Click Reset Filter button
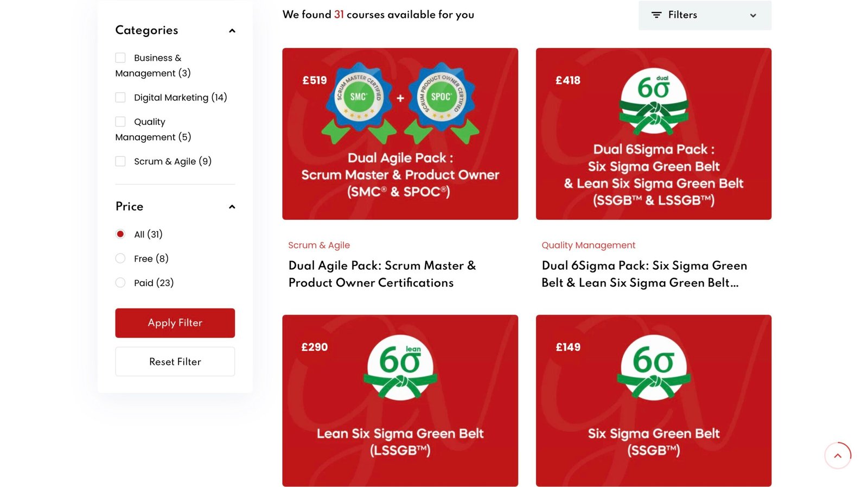Screen dimensions: 868x487 tap(175, 362)
